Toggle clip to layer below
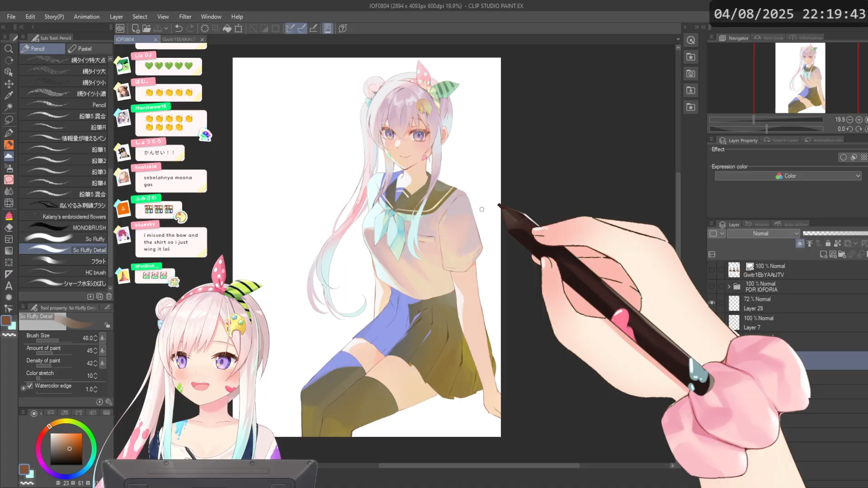This screenshot has width=868, height=488. (800, 244)
